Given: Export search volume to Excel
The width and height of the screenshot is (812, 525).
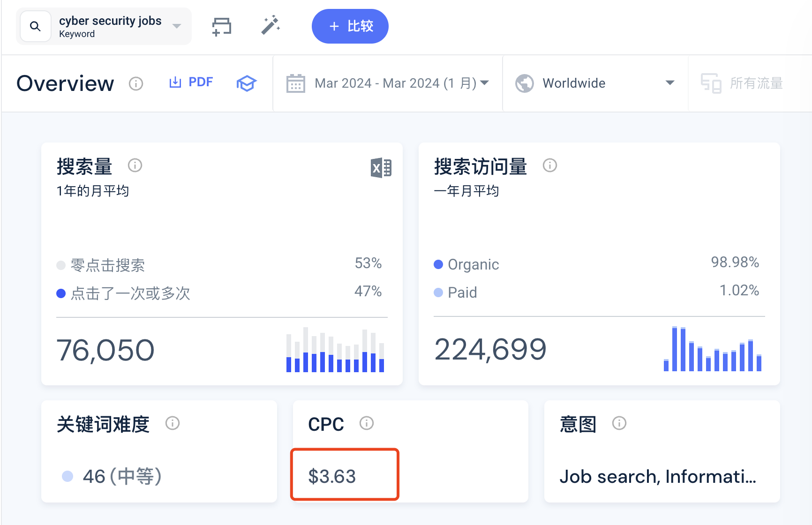Looking at the screenshot, I should [x=381, y=168].
